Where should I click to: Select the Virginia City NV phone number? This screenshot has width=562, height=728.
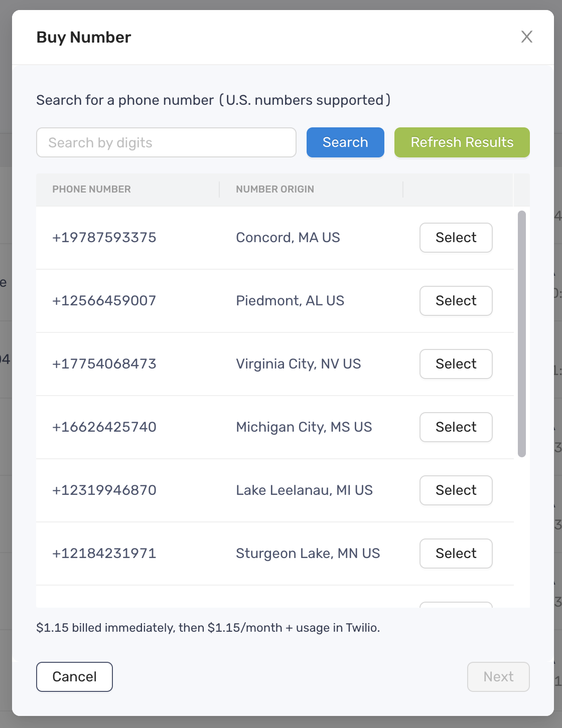click(x=456, y=364)
